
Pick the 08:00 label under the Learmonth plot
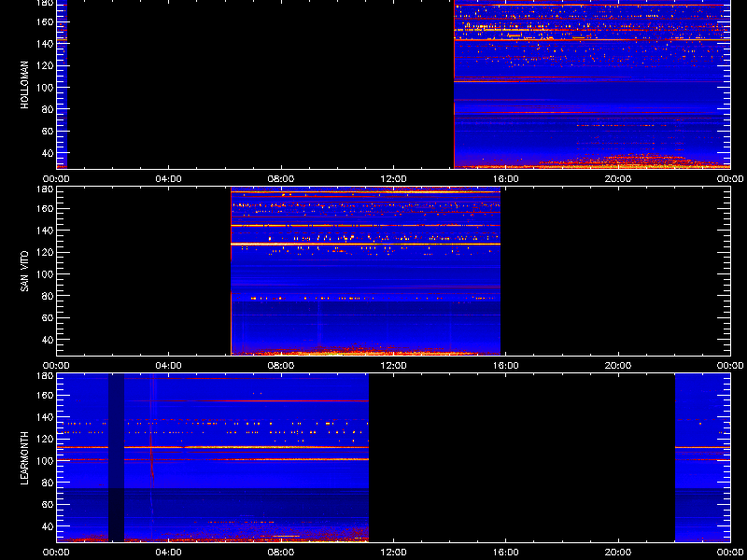click(x=281, y=553)
